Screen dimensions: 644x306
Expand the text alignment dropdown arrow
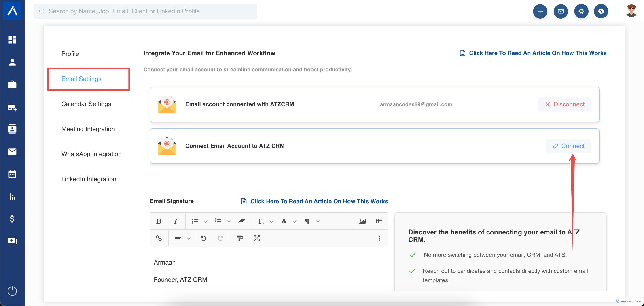pyautogui.click(x=189, y=238)
